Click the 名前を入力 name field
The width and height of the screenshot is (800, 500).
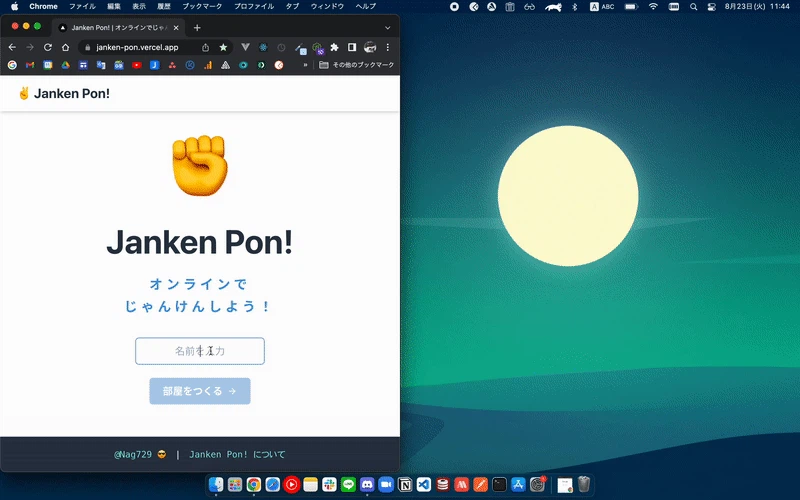(200, 351)
